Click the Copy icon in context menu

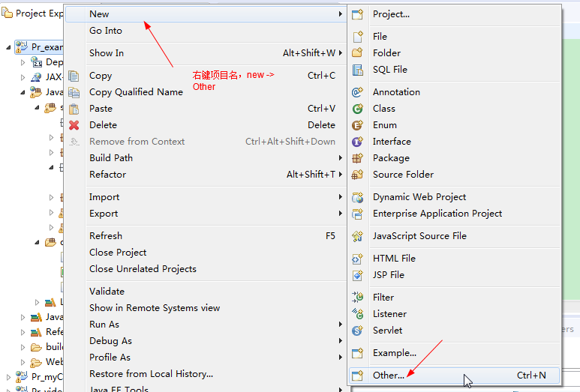pyautogui.click(x=74, y=76)
